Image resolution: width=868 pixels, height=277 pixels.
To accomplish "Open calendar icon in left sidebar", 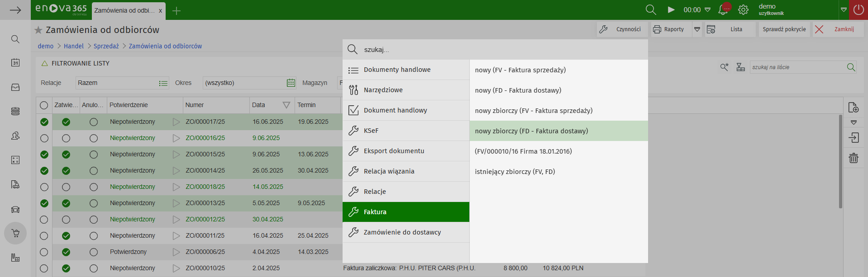I will pos(15,62).
